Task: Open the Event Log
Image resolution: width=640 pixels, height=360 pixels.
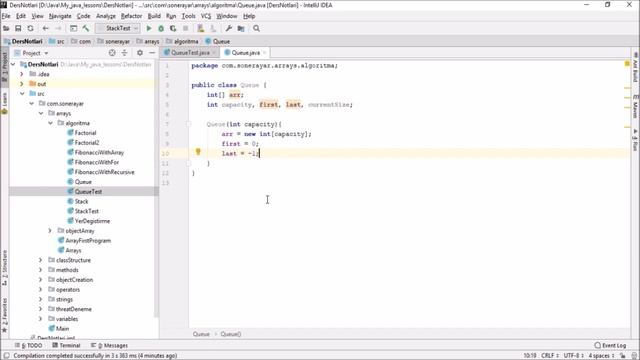Action: click(610, 346)
